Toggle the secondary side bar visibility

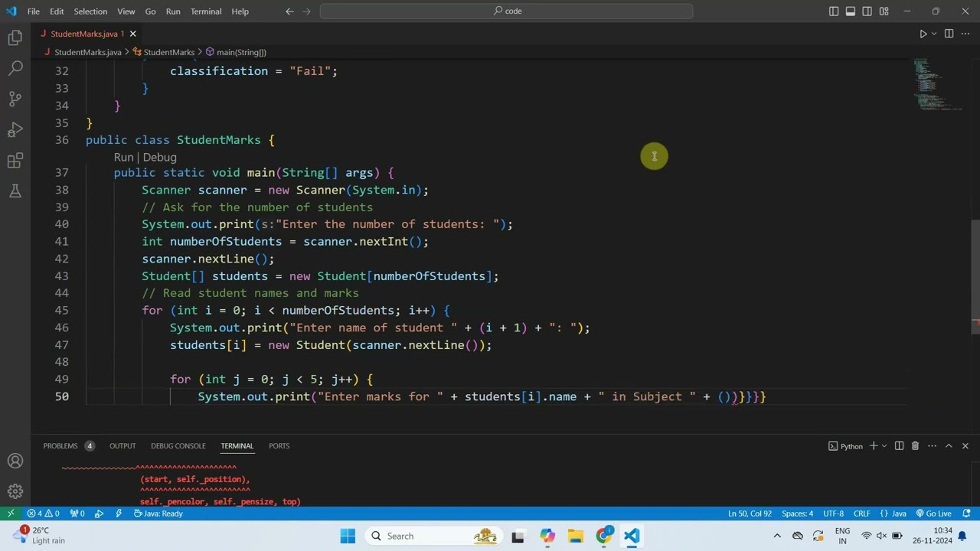[867, 11]
